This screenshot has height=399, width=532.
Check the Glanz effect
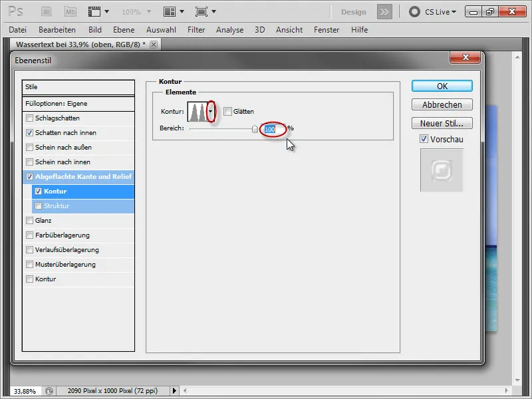tap(29, 221)
